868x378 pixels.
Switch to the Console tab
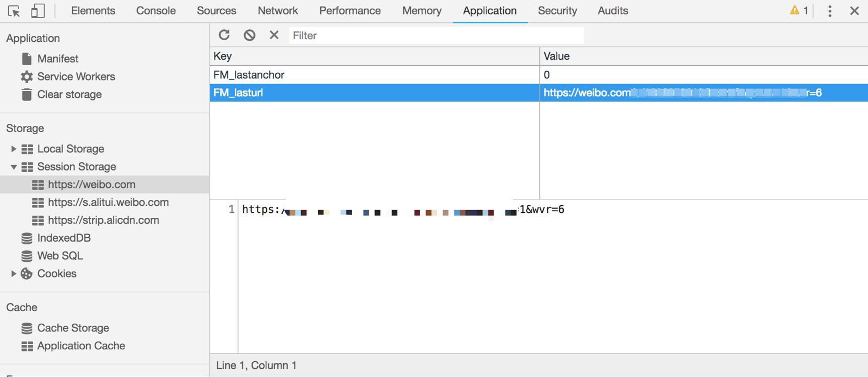point(155,11)
